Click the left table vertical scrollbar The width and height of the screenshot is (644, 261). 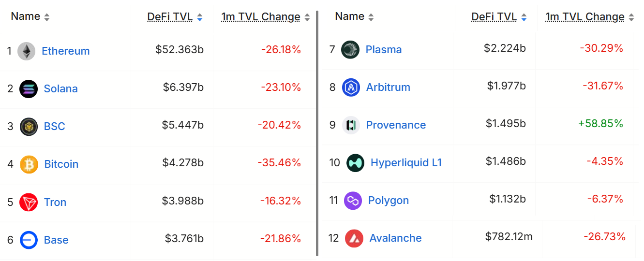pyautogui.click(x=317, y=130)
